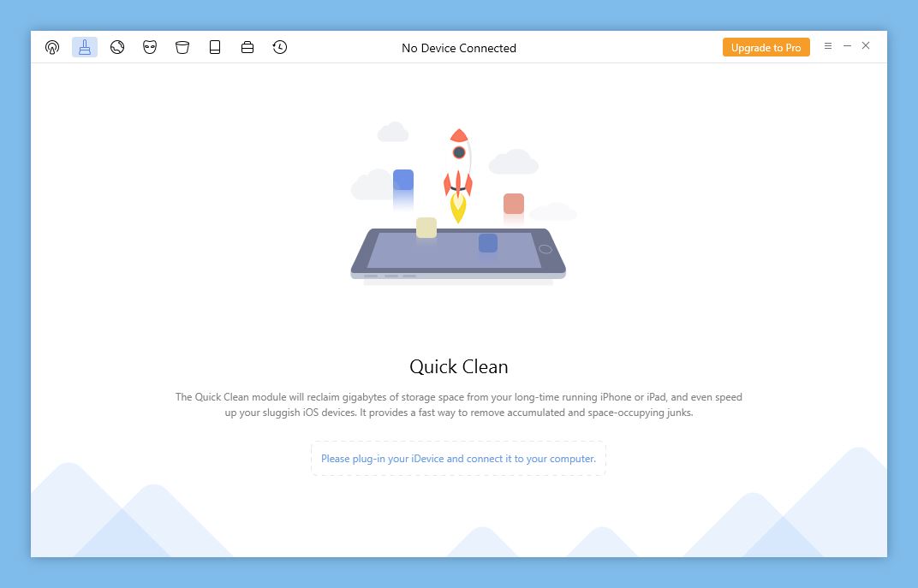Click the plug-in your iDevice prompt
This screenshot has width=918, height=588.
[458, 459]
